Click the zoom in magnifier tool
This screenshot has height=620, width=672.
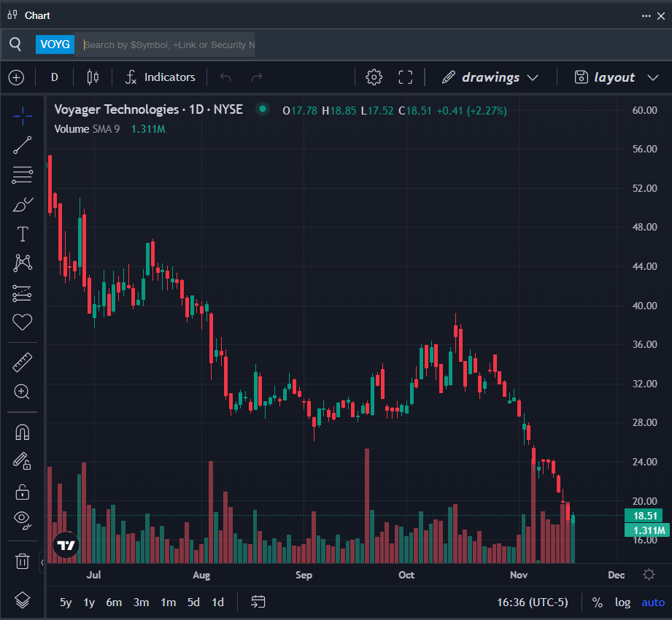click(x=23, y=392)
